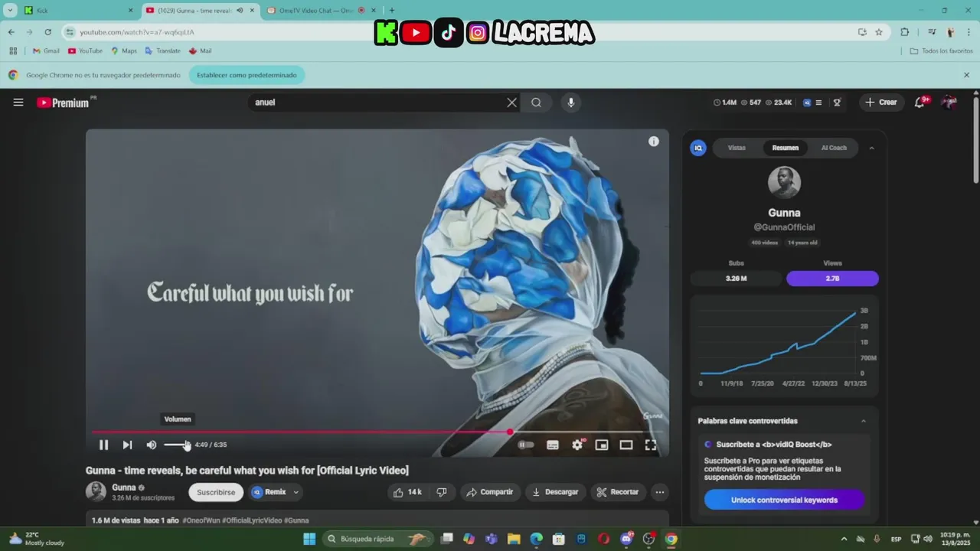980x551 pixels.
Task: Open the video info card icon
Action: pyautogui.click(x=654, y=142)
